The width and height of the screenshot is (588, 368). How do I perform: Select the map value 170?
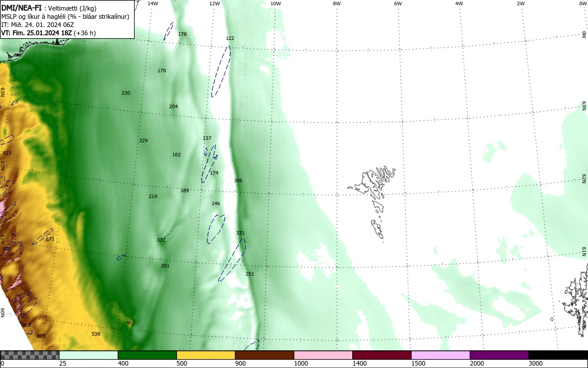click(x=162, y=71)
